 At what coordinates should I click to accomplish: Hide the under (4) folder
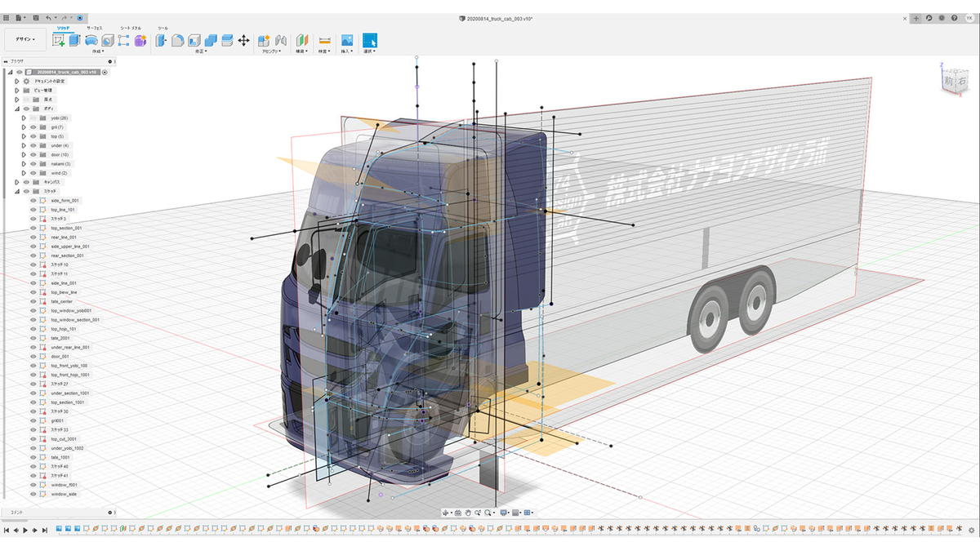(33, 145)
